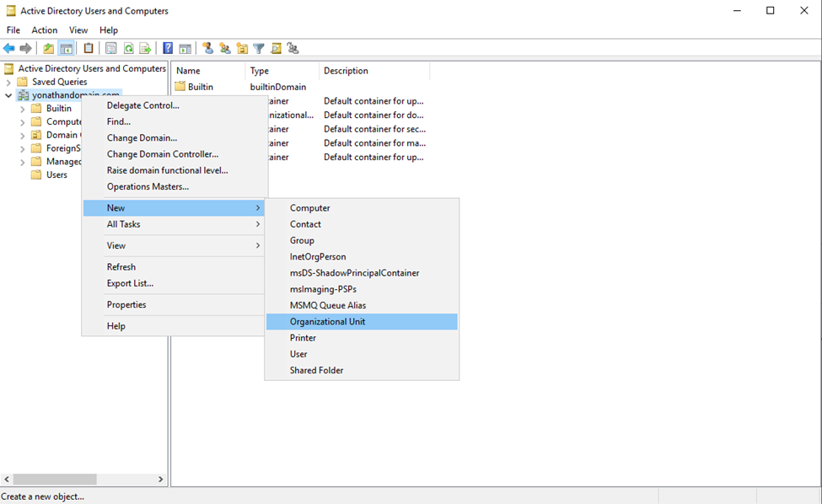Click the Create new group toolbar icon
The height and width of the screenshot is (504, 822).
225,49
